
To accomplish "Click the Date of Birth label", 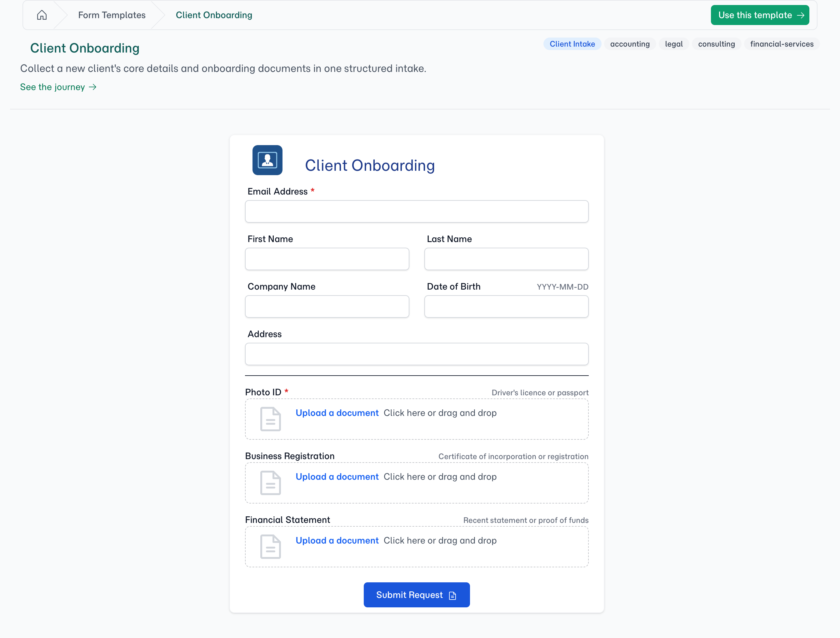I will (x=454, y=286).
